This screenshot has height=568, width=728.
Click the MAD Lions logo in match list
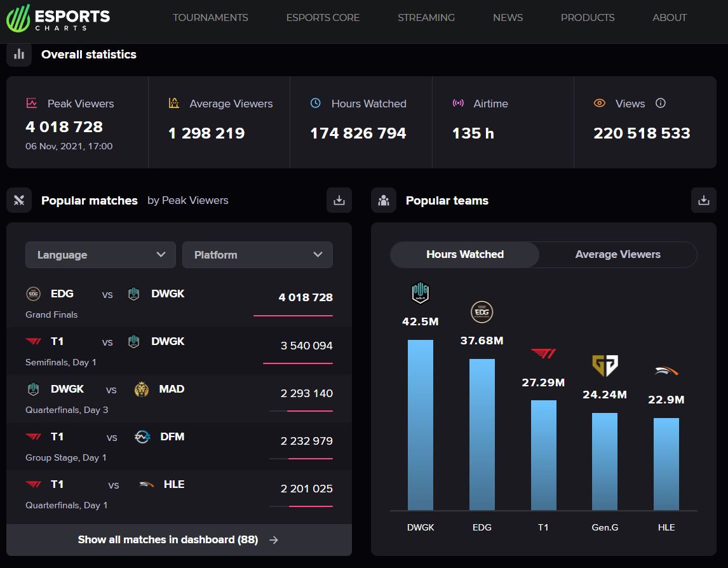point(142,389)
